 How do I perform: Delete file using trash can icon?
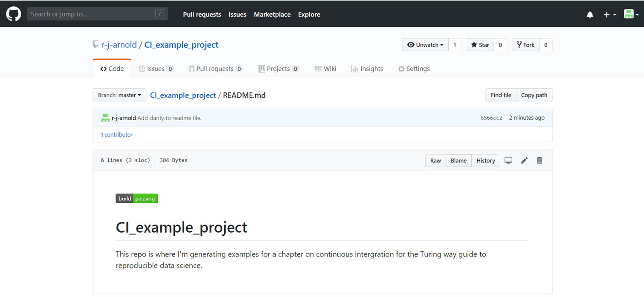[x=540, y=161]
